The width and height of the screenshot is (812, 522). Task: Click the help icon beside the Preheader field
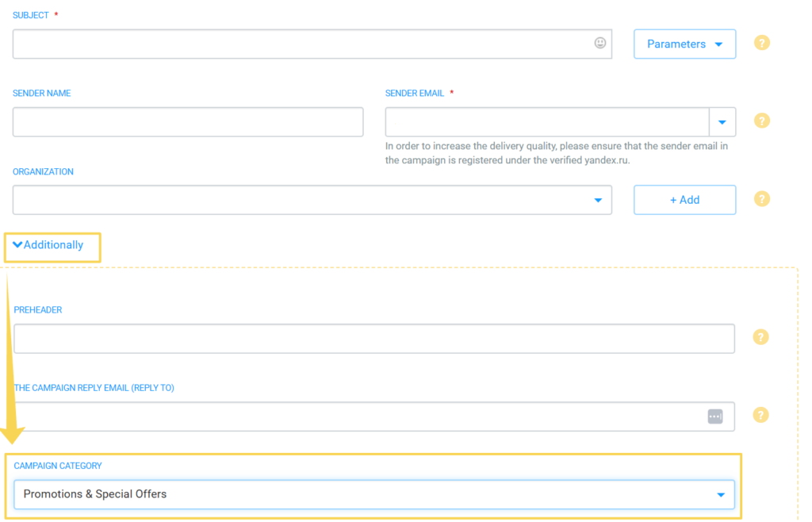click(x=760, y=336)
